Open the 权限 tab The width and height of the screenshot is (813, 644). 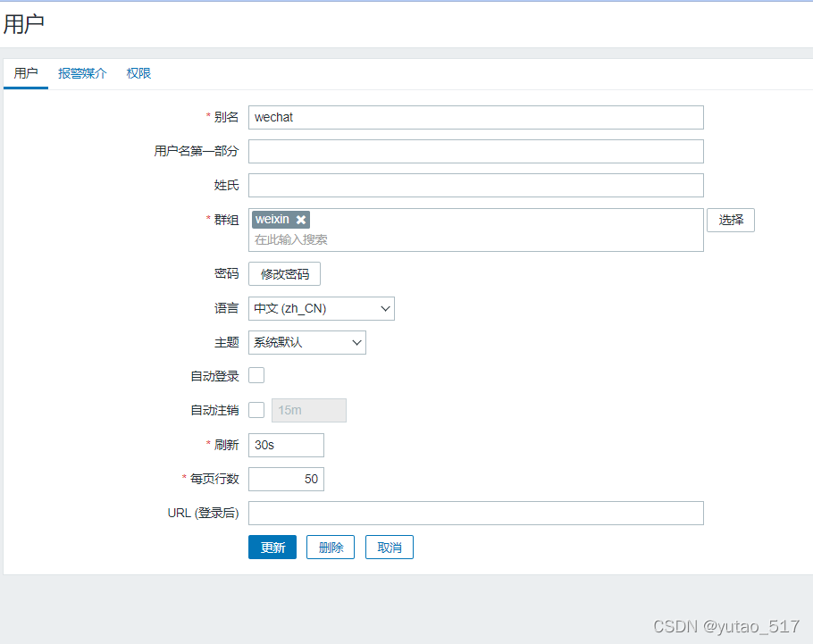point(138,73)
